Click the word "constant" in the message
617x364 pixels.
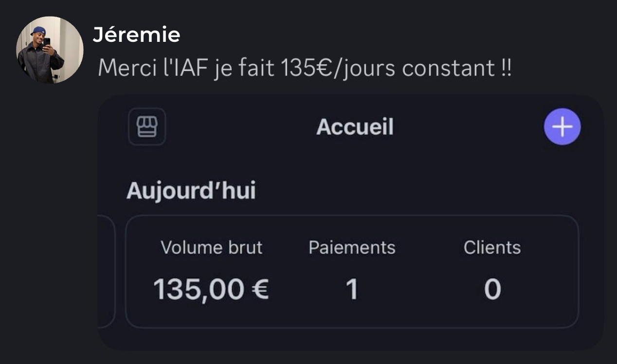(448, 69)
